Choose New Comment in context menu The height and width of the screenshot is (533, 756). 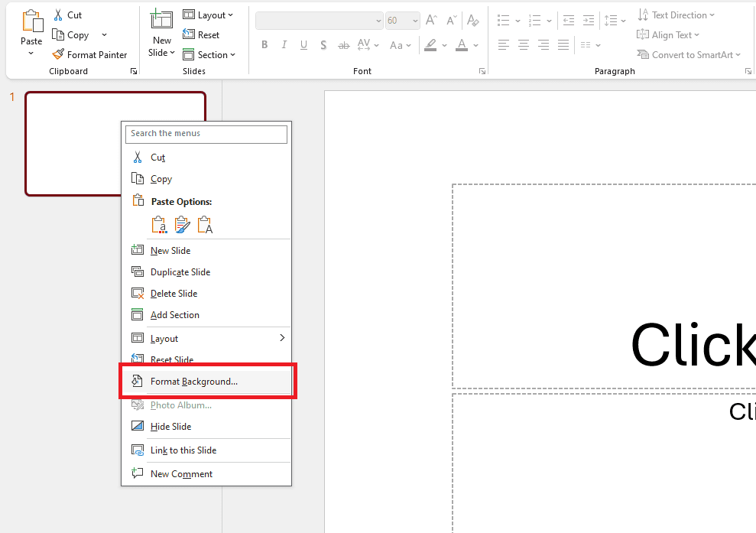coord(206,473)
